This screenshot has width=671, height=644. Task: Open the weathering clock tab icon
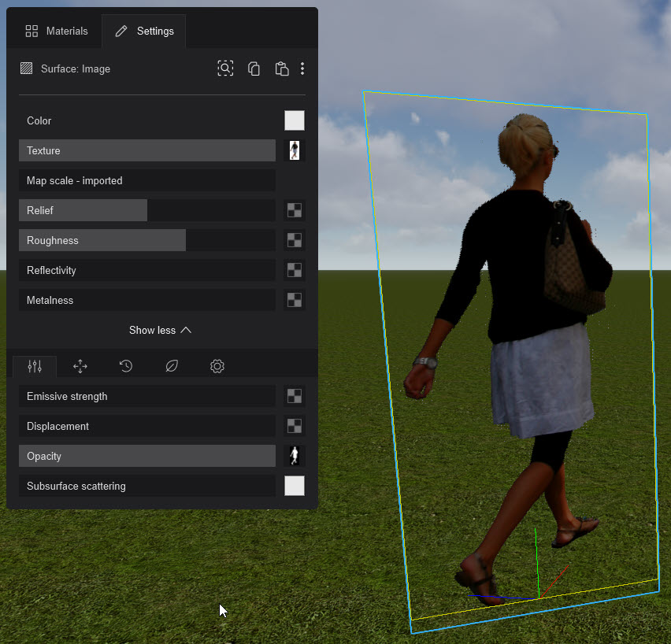(125, 366)
